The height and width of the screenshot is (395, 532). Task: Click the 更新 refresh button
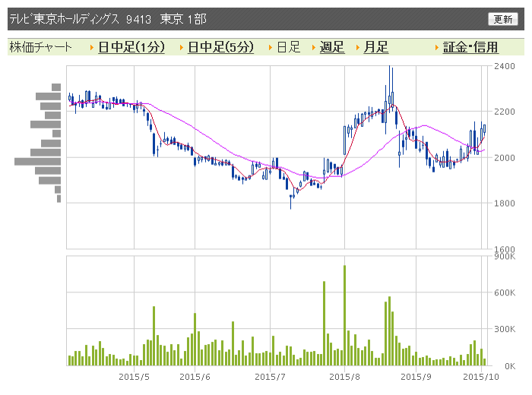pyautogui.click(x=503, y=19)
